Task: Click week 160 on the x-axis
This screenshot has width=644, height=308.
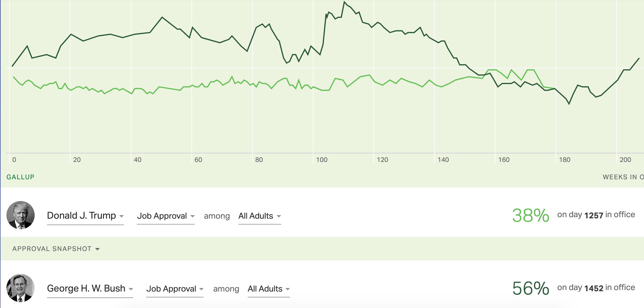Action: (504, 160)
